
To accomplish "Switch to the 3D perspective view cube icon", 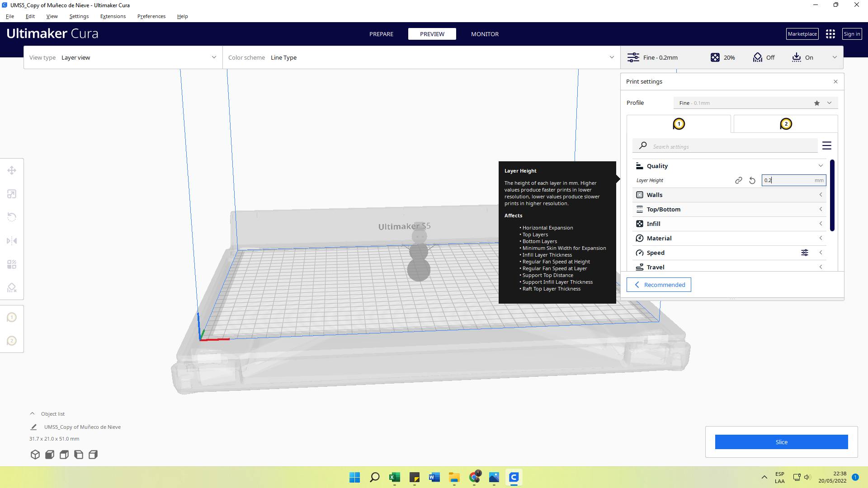I will click(x=35, y=455).
